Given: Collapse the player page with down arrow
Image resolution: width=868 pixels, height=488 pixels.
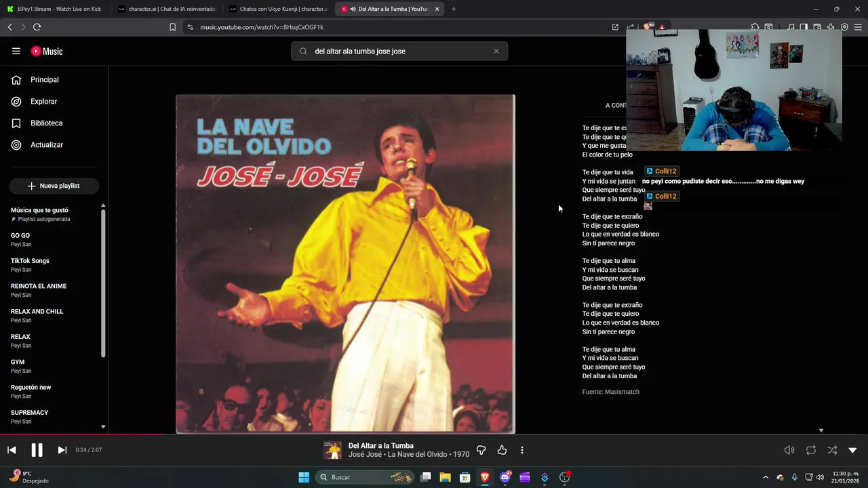Looking at the screenshot, I should click(852, 450).
